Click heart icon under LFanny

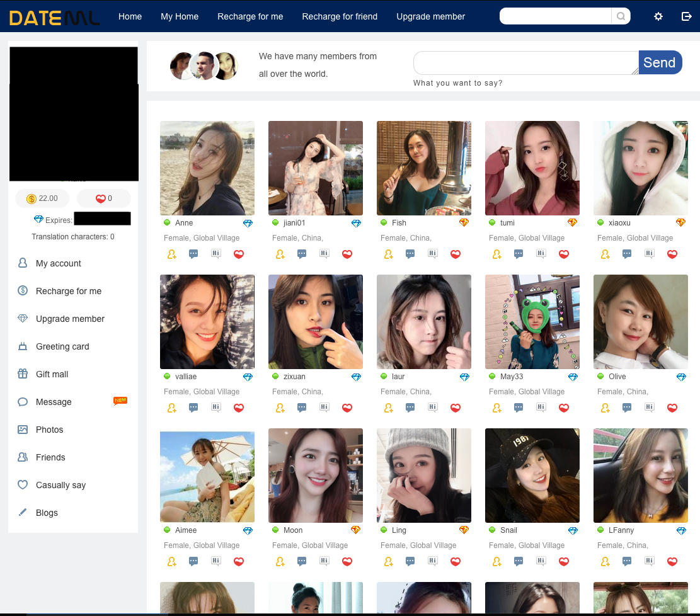(672, 561)
